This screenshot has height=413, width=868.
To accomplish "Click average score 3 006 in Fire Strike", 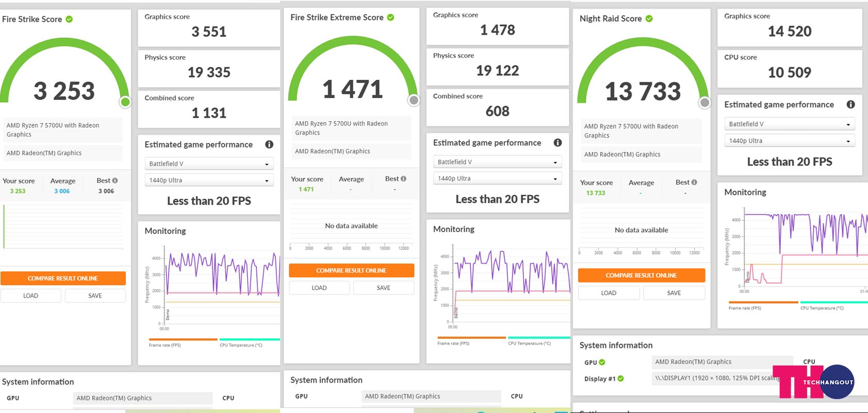I will (x=62, y=191).
